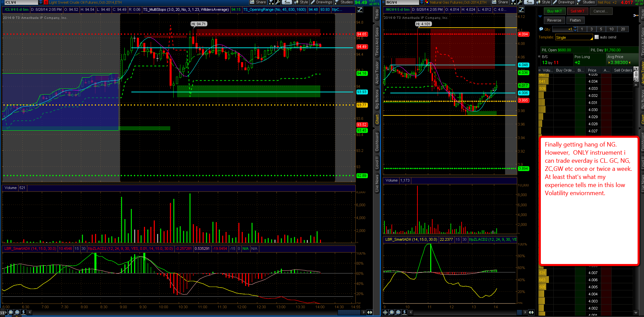Set quantity preset to 5
644x317 pixels.
point(601,29)
